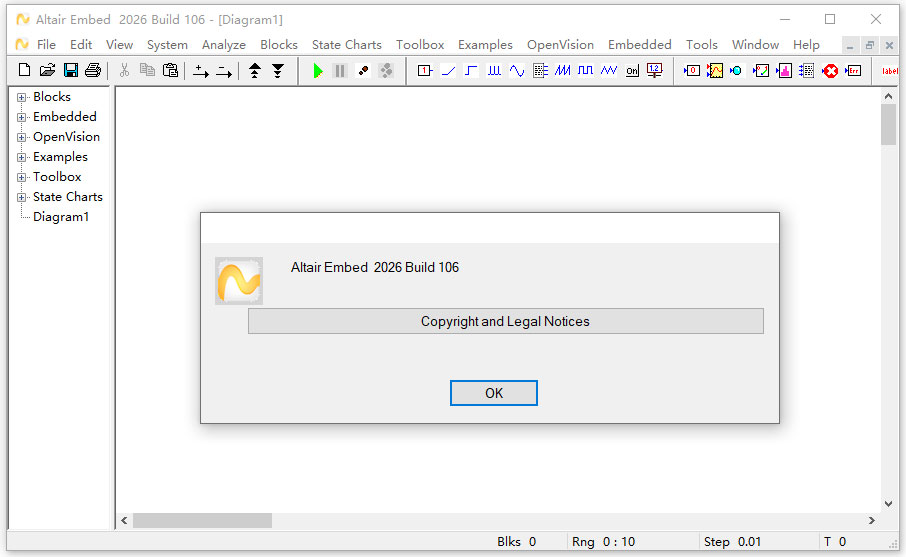This screenshot has height=557, width=906.
Task: Click the XY plot block icon
Action: (x=761, y=70)
